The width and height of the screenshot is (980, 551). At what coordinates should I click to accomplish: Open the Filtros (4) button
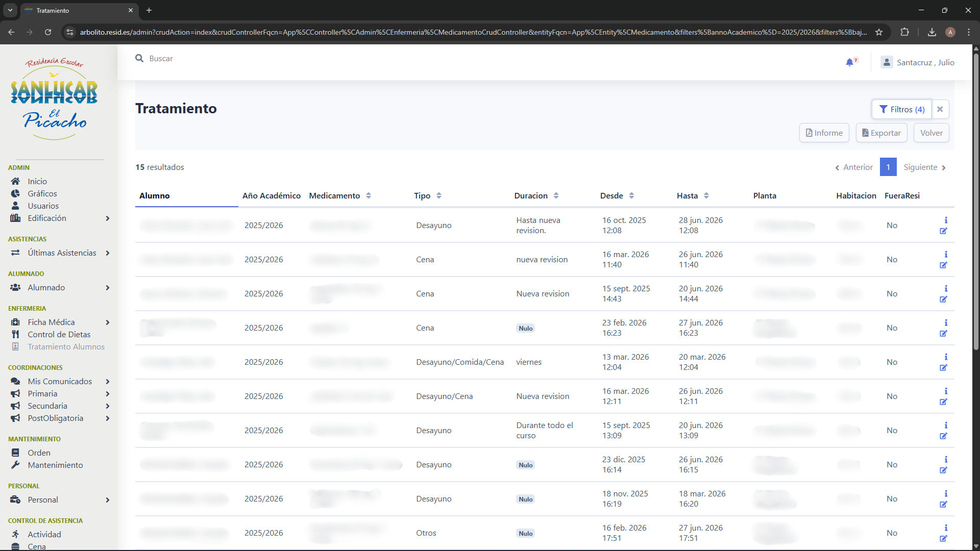901,109
